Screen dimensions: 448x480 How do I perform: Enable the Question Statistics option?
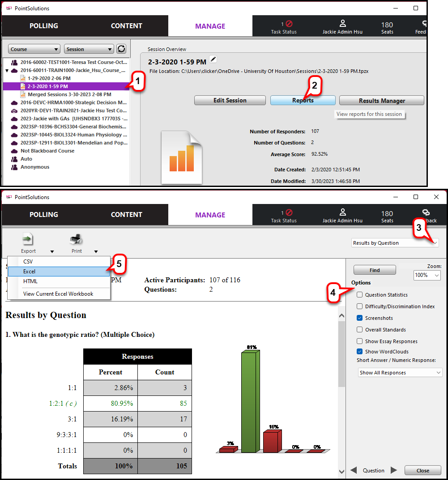pyautogui.click(x=360, y=294)
